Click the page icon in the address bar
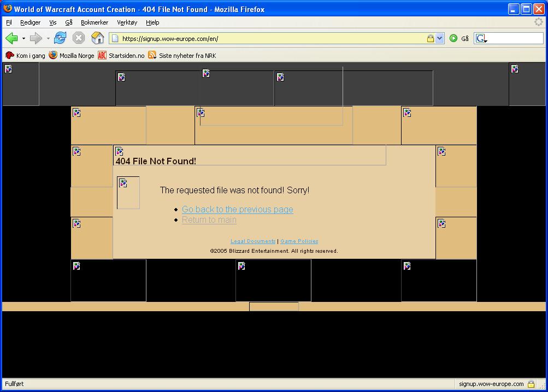548x392 pixels. (x=115, y=38)
